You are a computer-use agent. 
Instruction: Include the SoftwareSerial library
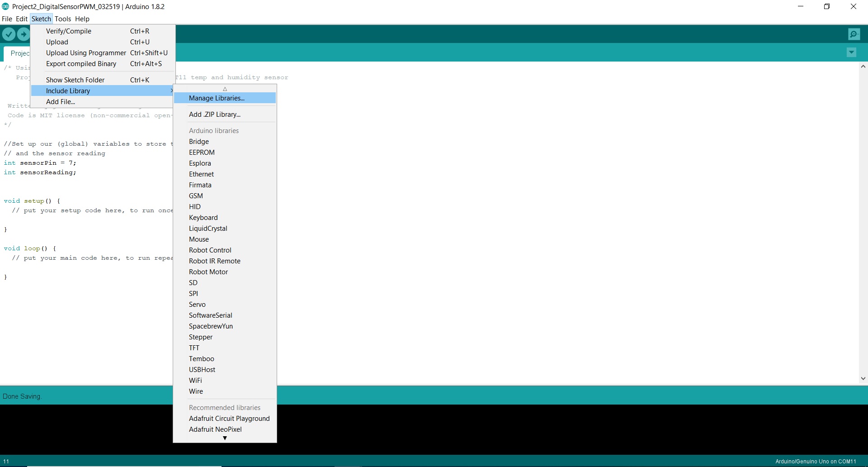210,315
